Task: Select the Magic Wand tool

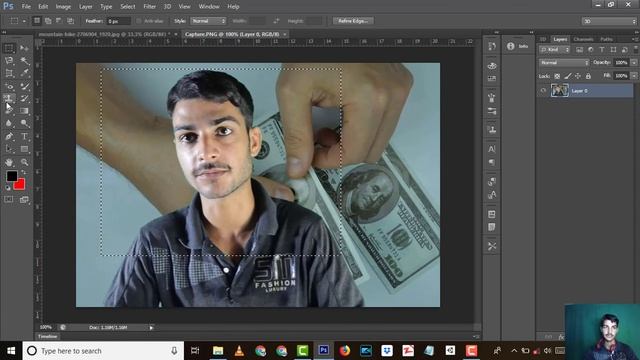Action: point(24,61)
